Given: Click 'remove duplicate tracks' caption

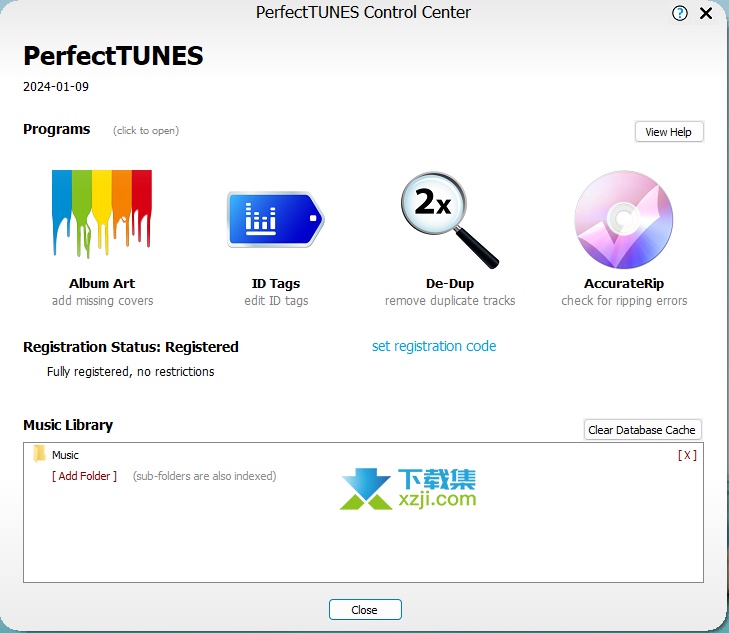Looking at the screenshot, I should coord(450,301).
